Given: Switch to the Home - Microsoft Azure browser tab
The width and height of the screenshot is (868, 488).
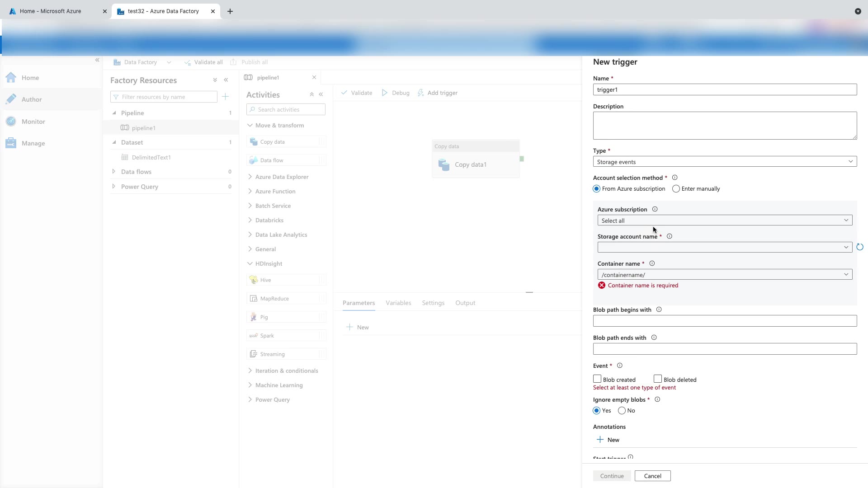Looking at the screenshot, I should (x=51, y=11).
